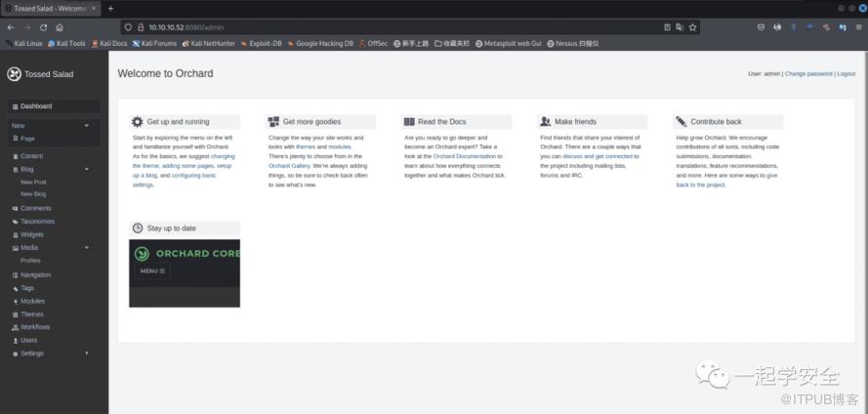This screenshot has height=414, width=868.
Task: Open the Kali Tools bookmark
Action: pos(66,43)
